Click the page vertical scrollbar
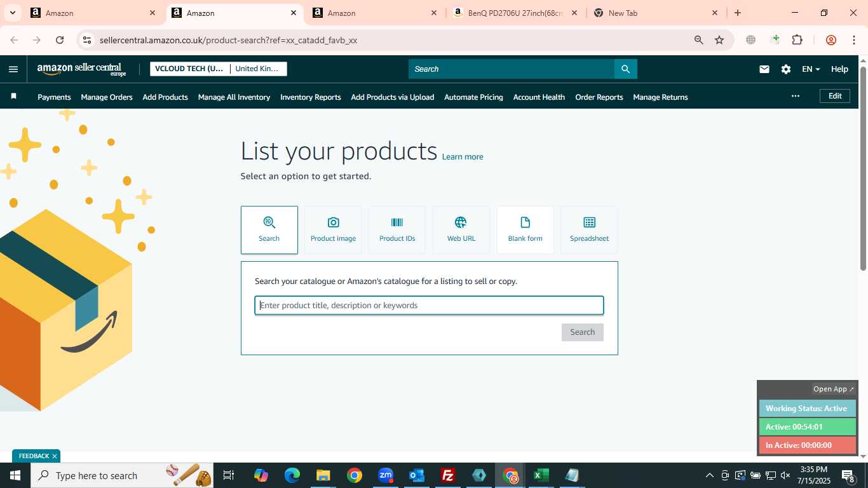868x488 pixels. pyautogui.click(x=863, y=168)
